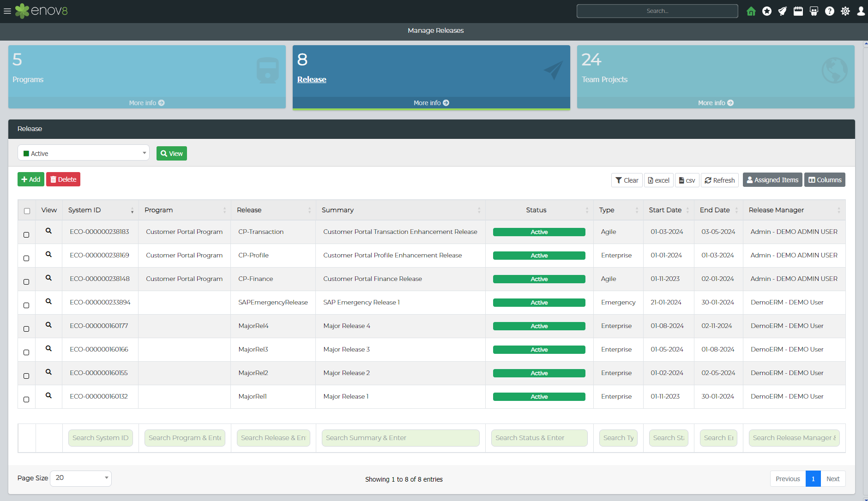Open the hamburger navigation menu
This screenshot has height=501, width=868.
7,11
